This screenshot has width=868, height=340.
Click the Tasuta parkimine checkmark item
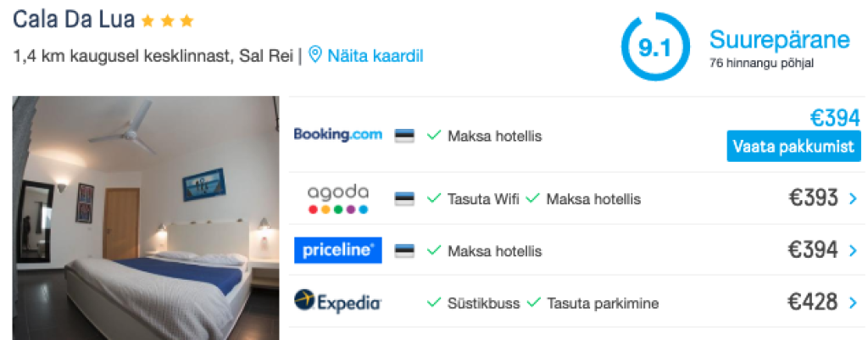(x=593, y=303)
